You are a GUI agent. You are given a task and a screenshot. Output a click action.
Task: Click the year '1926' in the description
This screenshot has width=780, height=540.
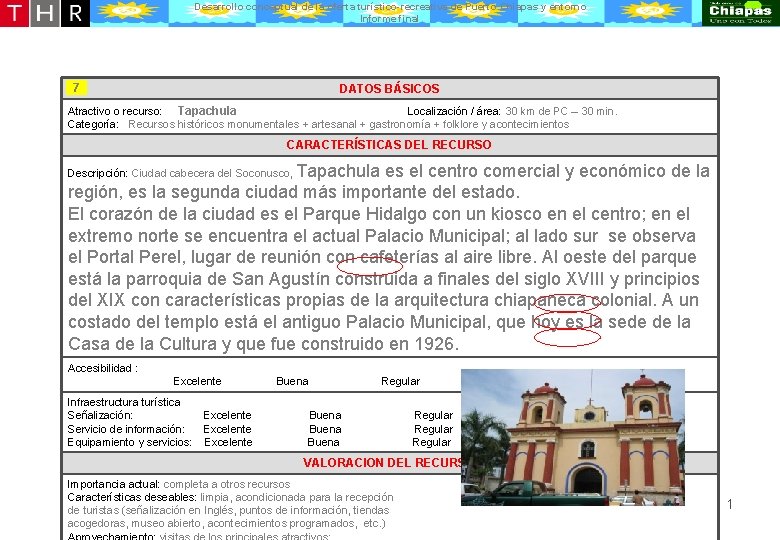(436, 344)
